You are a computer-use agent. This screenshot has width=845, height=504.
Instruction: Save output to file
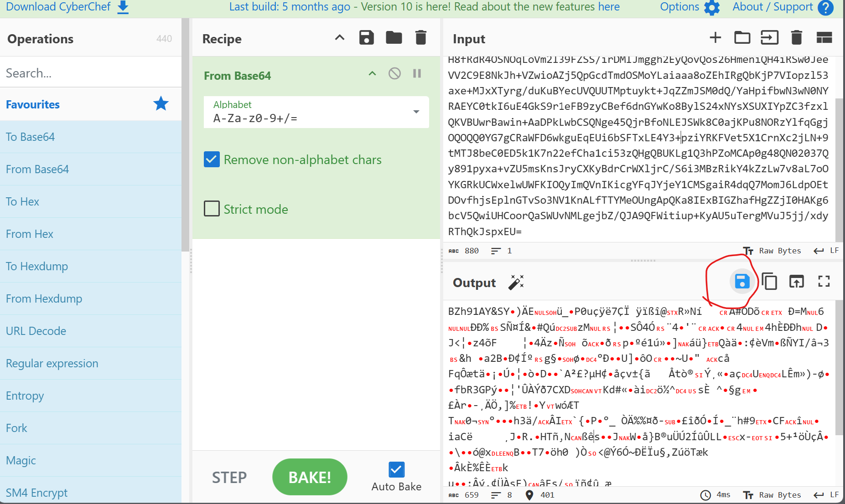point(742,282)
